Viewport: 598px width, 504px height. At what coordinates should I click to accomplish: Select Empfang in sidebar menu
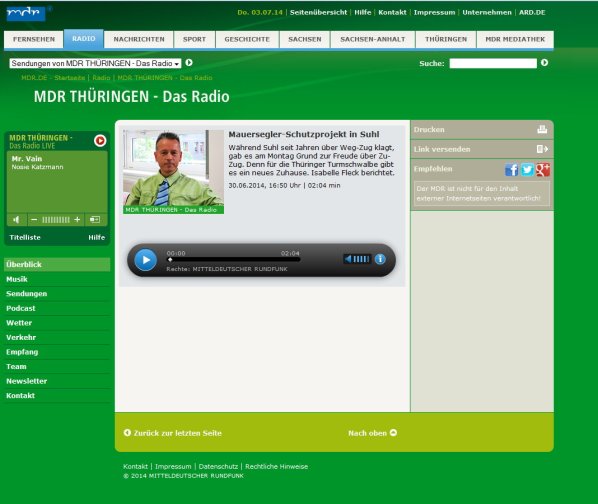57,352
